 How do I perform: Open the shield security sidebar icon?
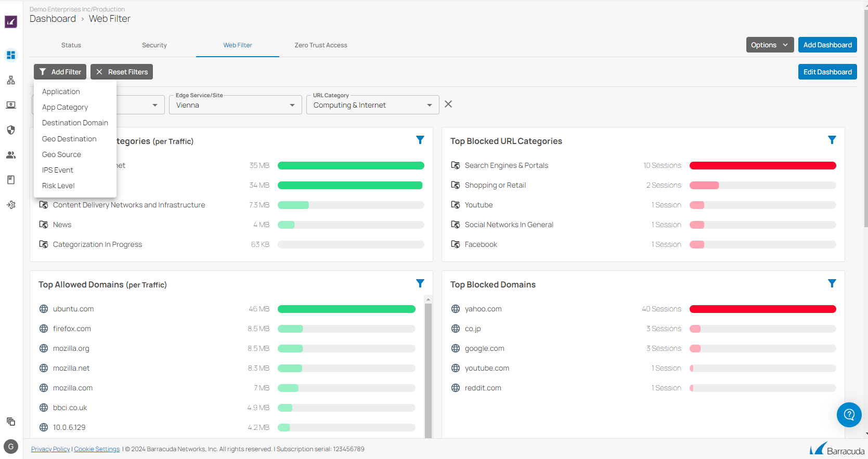pos(11,130)
